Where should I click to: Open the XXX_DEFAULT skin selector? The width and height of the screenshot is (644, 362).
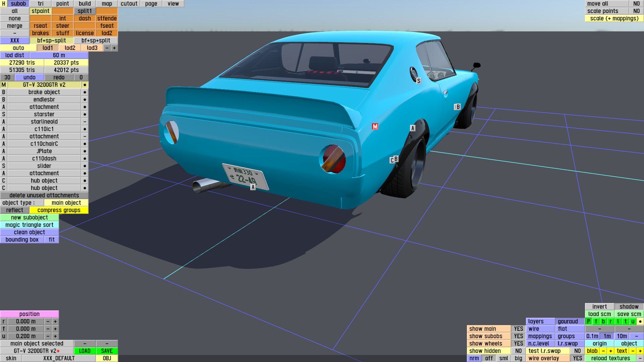[x=59, y=358]
